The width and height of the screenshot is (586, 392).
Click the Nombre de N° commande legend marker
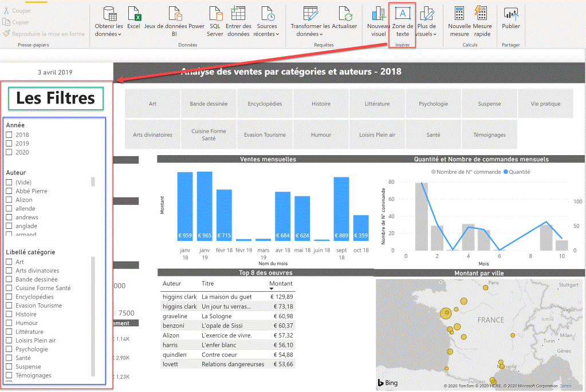click(x=434, y=172)
